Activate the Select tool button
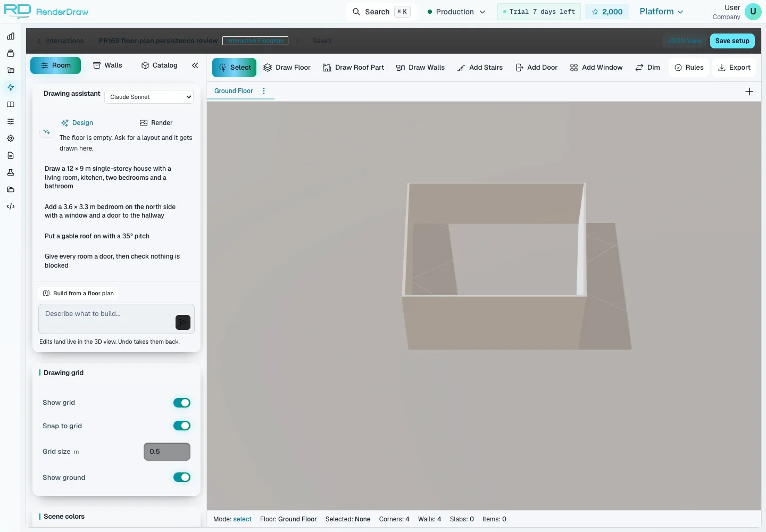The image size is (766, 532). (235, 68)
